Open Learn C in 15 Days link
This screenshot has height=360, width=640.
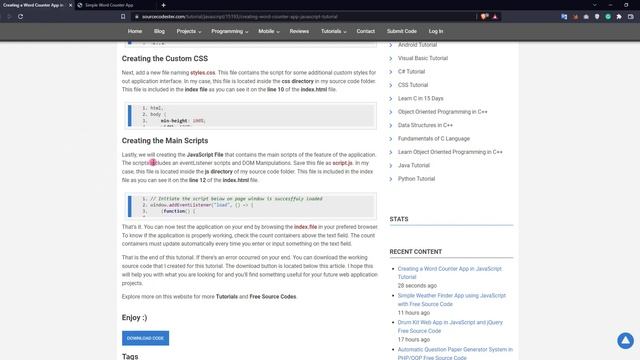420,98
